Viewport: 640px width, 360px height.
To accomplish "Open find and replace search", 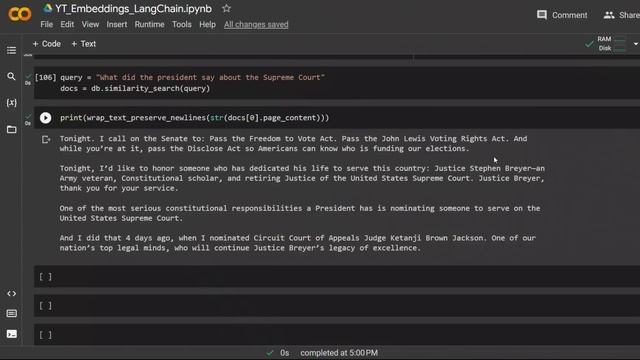I will click(11, 76).
